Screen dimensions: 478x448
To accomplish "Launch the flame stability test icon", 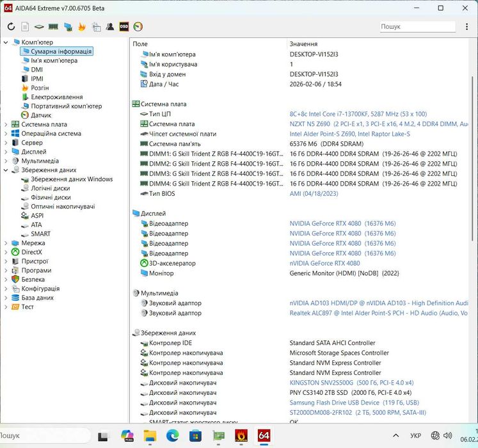I will click(x=82, y=27).
